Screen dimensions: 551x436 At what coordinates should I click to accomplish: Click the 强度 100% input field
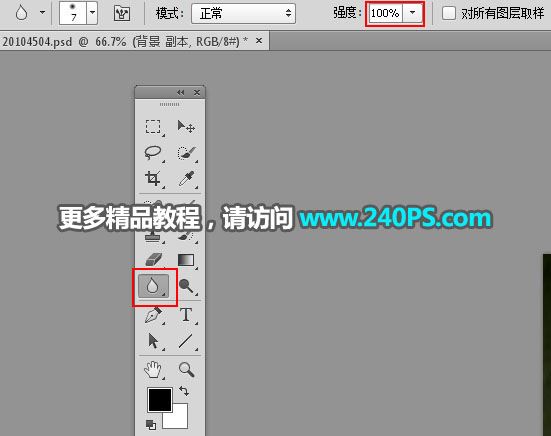click(x=385, y=13)
